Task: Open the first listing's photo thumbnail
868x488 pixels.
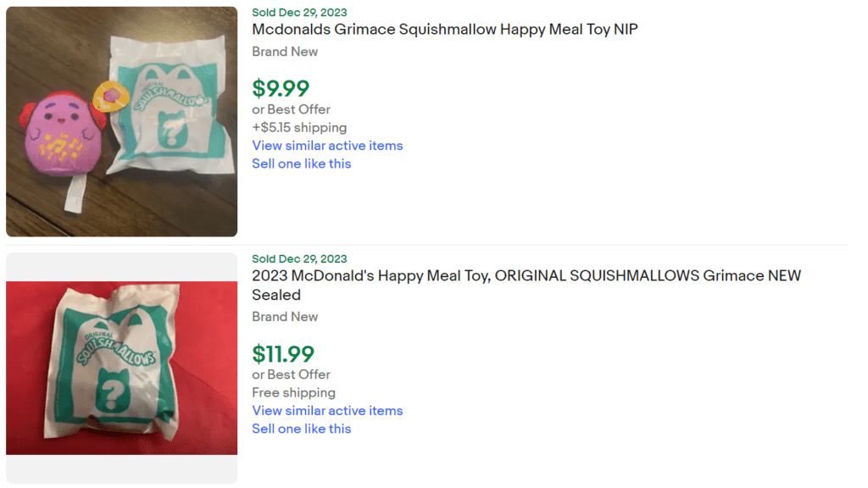Action: [x=120, y=120]
